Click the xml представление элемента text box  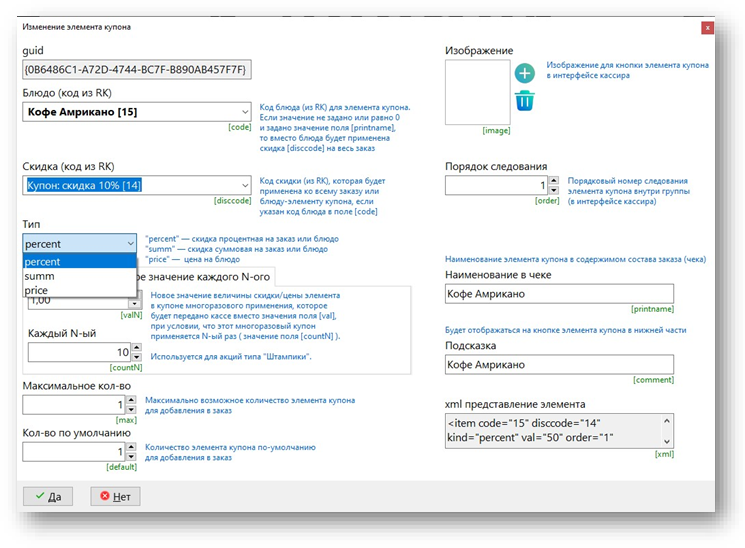click(x=558, y=430)
